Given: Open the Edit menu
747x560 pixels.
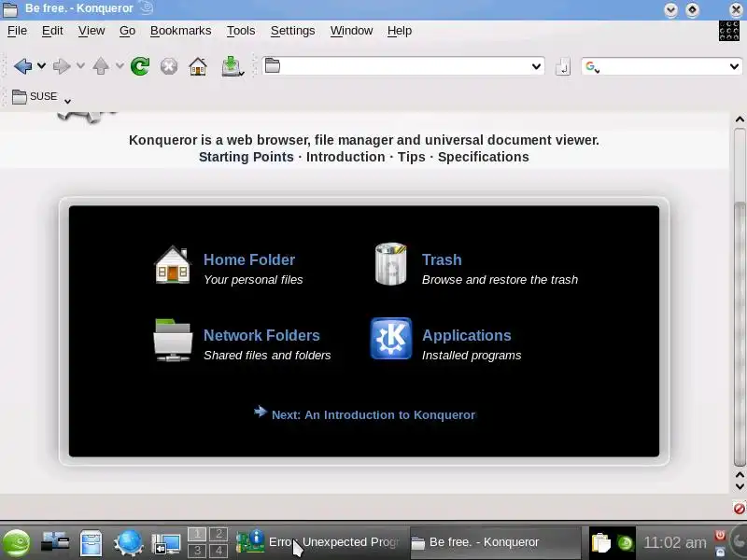Looking at the screenshot, I should click(52, 31).
